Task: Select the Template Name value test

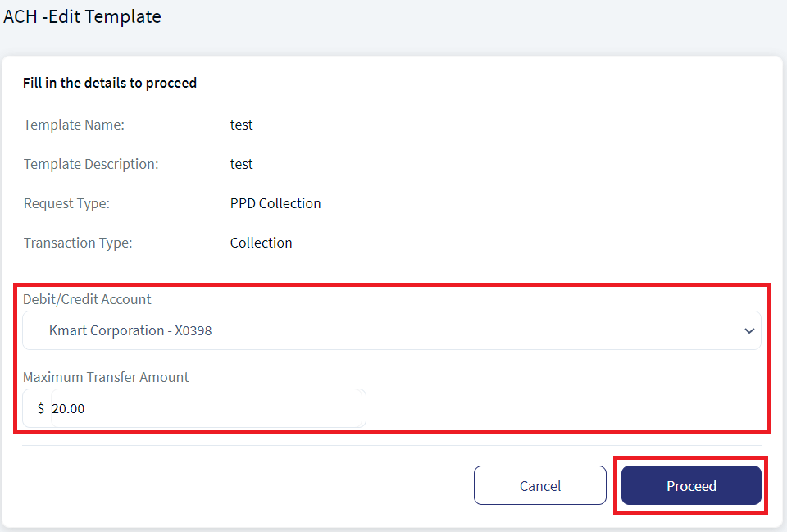Action: click(241, 125)
